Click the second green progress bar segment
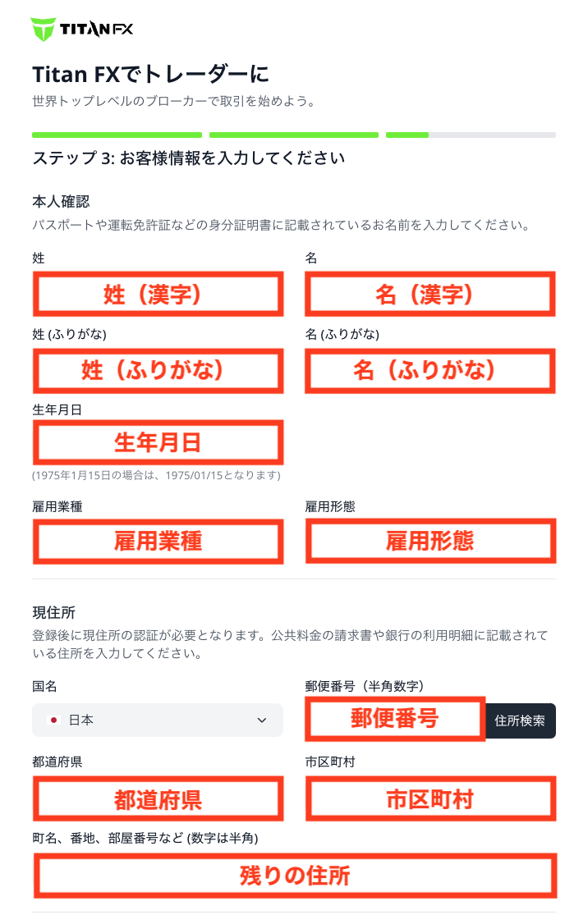This screenshot has width=588, height=924. click(294, 135)
